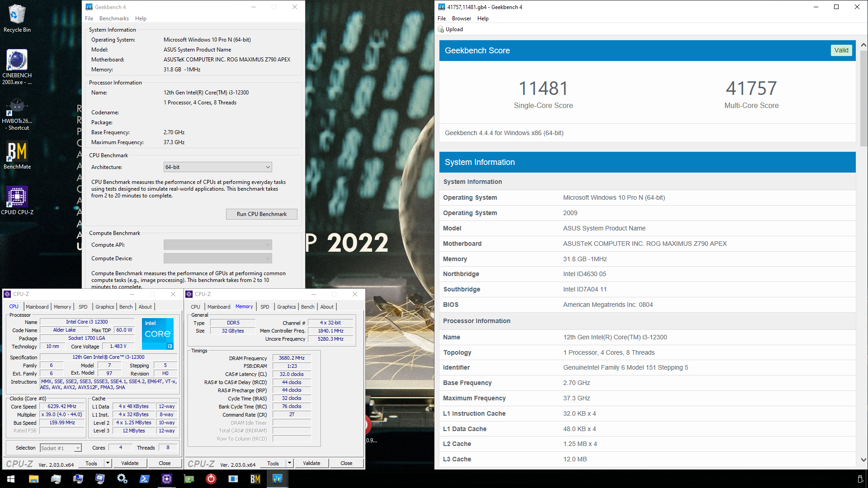Open HWBOTx265 shortcut on desktop
868x488 pixels.
[x=17, y=114]
